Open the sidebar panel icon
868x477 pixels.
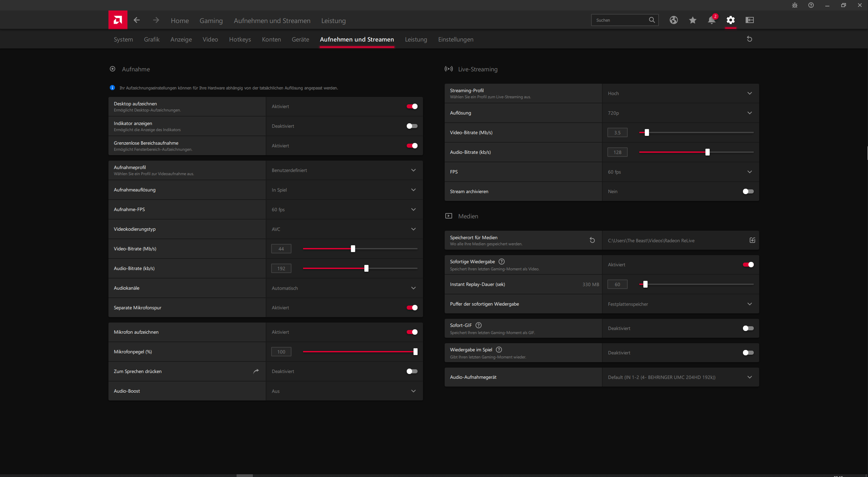pos(749,20)
